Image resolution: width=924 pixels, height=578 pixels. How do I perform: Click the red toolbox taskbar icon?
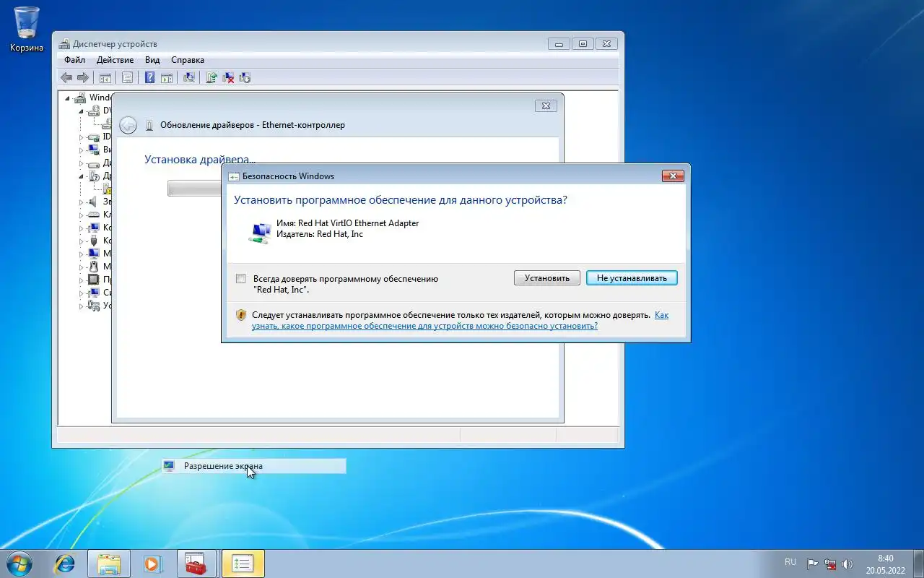[x=196, y=564]
